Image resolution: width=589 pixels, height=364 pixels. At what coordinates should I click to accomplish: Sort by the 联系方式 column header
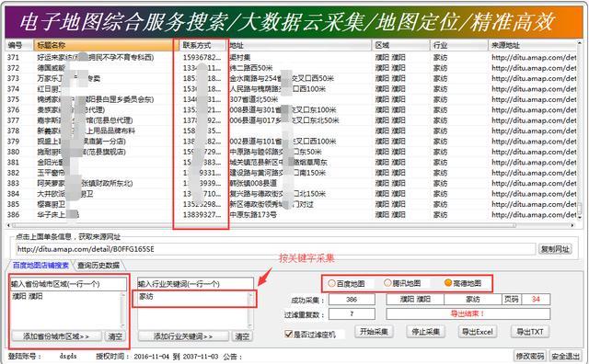pyautogui.click(x=202, y=45)
